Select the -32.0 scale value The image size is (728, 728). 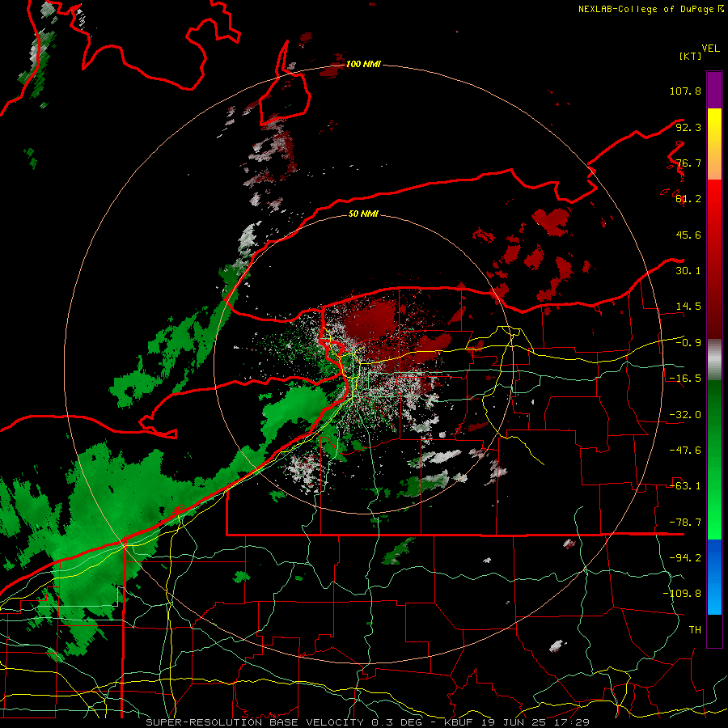(685, 415)
